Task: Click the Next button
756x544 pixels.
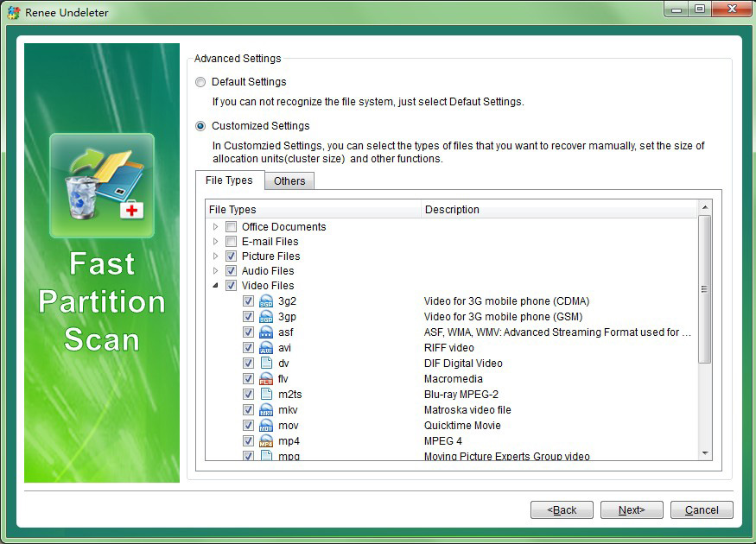Action: point(632,510)
